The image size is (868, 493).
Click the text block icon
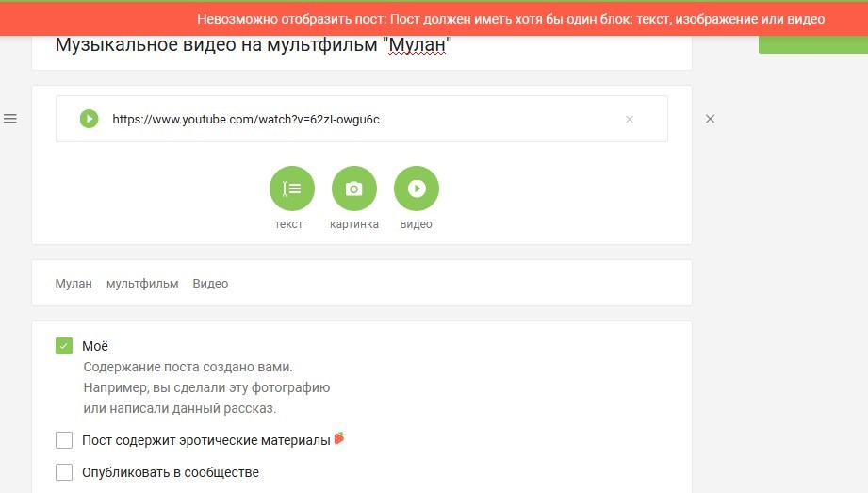coord(291,189)
